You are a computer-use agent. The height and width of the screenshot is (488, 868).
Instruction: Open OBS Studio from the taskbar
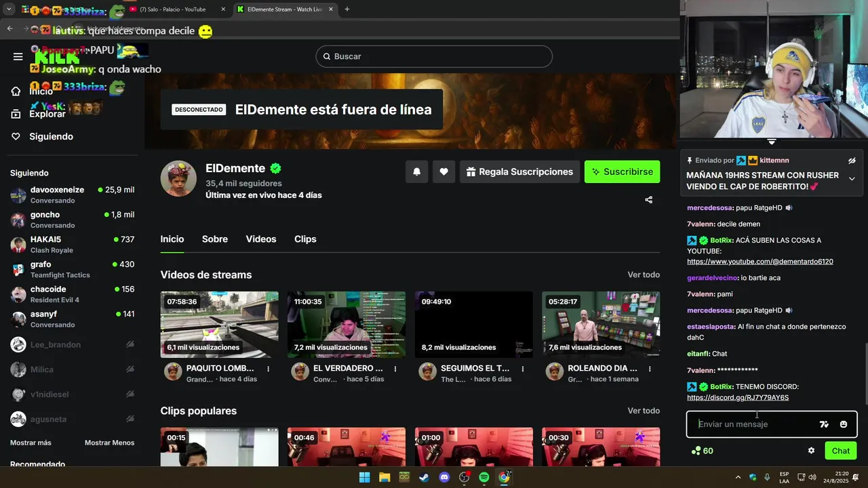[x=465, y=477]
